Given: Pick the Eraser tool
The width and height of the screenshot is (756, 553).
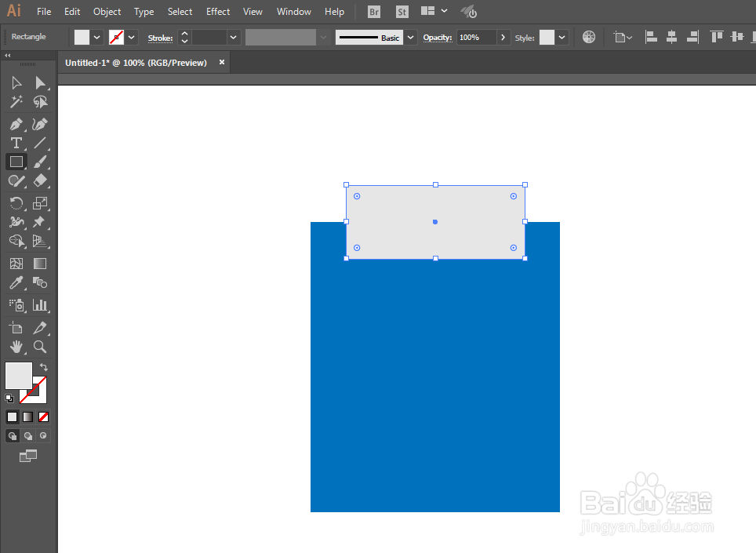Looking at the screenshot, I should pos(40,180).
